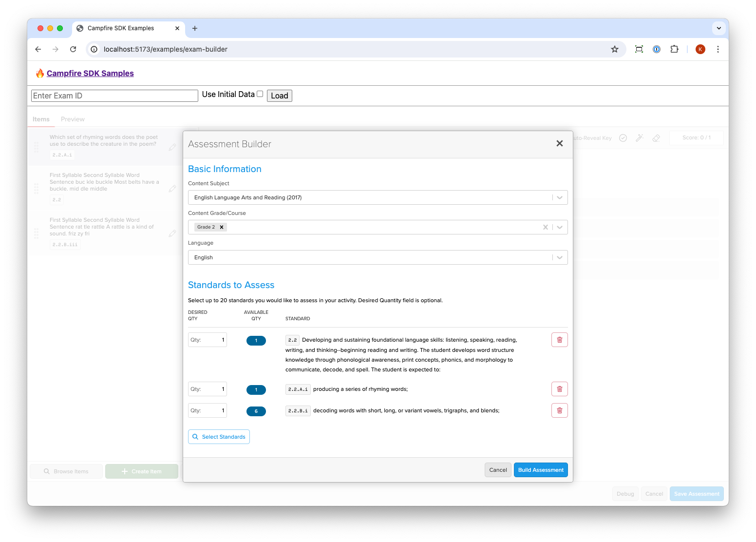This screenshot has height=542, width=756.
Task: Switch to the Preview tab
Action: (x=73, y=119)
